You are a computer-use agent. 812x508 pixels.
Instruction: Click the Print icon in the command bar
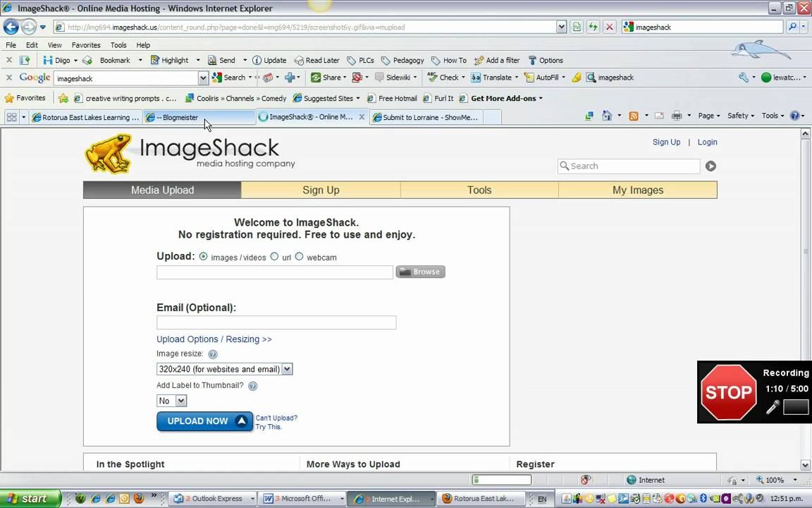coord(677,116)
